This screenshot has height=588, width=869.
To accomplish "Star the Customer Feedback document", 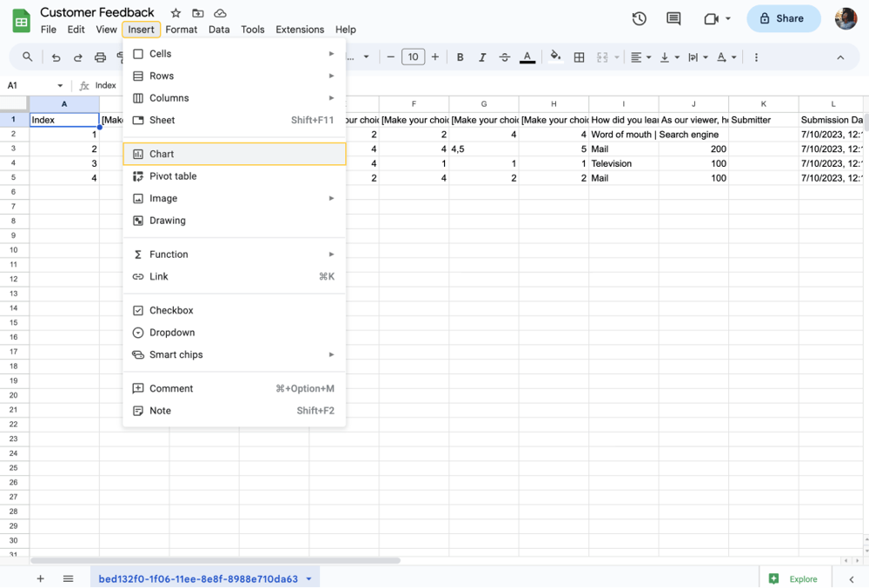I will click(x=176, y=13).
